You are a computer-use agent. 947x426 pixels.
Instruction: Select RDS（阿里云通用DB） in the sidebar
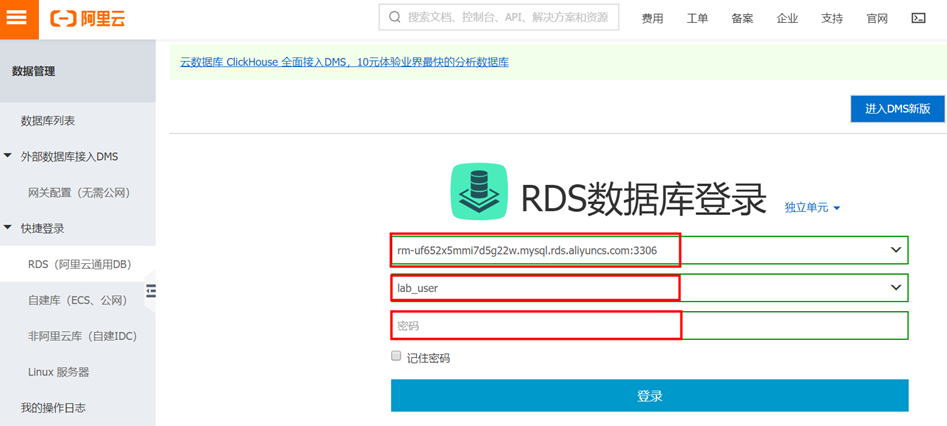pos(78,263)
